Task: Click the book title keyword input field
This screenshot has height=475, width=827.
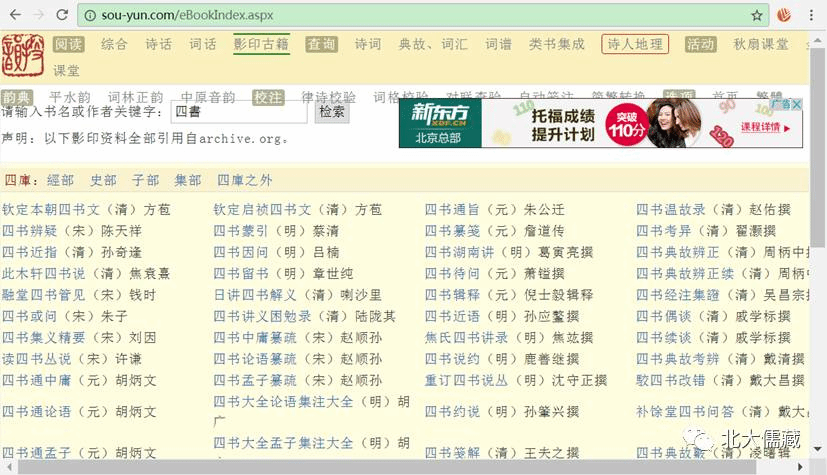Action: click(238, 112)
